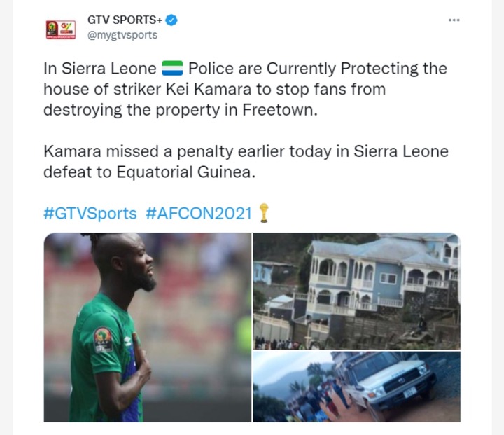The width and height of the screenshot is (504, 435).
Task: Click the tweet text about Kei Kamara's house
Action: [x=245, y=89]
